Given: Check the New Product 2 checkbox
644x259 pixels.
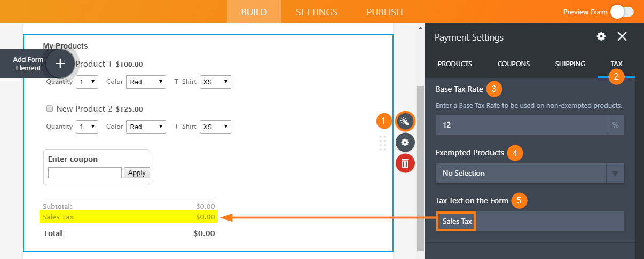Looking at the screenshot, I should coord(50,108).
